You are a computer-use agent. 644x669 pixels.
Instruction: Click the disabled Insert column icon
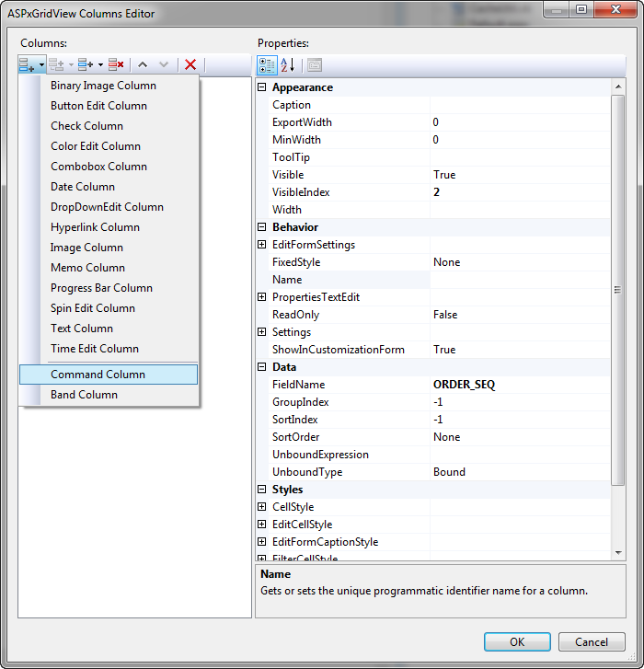[x=56, y=64]
